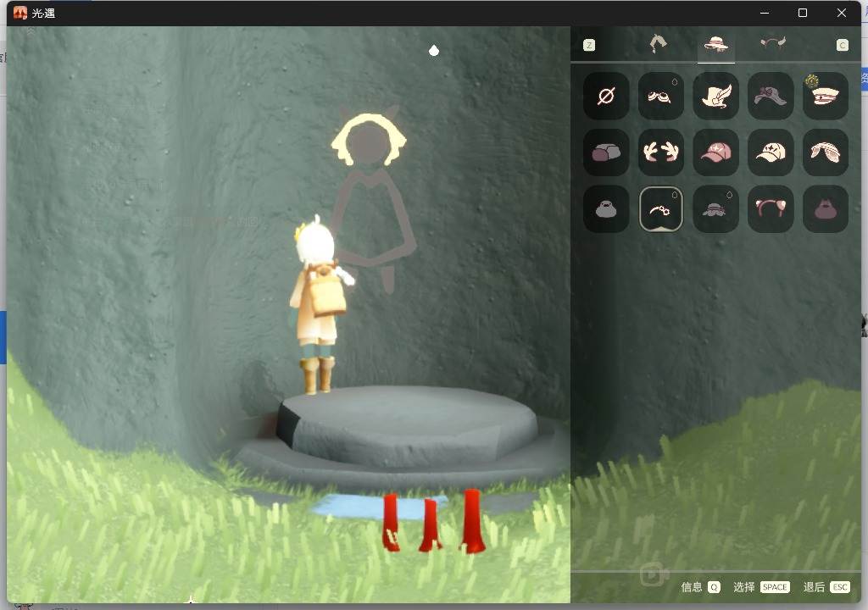Select the empty no-hat option
This screenshot has width=868, height=610.
(605, 96)
